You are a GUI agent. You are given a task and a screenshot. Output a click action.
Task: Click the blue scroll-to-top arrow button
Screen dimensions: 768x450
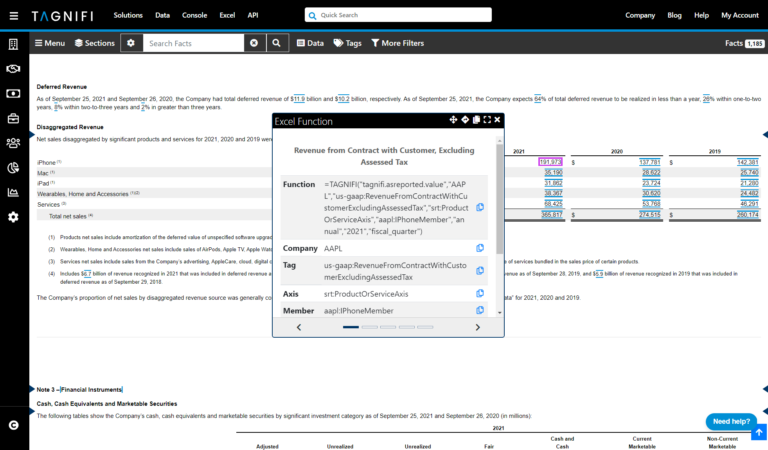click(759, 432)
